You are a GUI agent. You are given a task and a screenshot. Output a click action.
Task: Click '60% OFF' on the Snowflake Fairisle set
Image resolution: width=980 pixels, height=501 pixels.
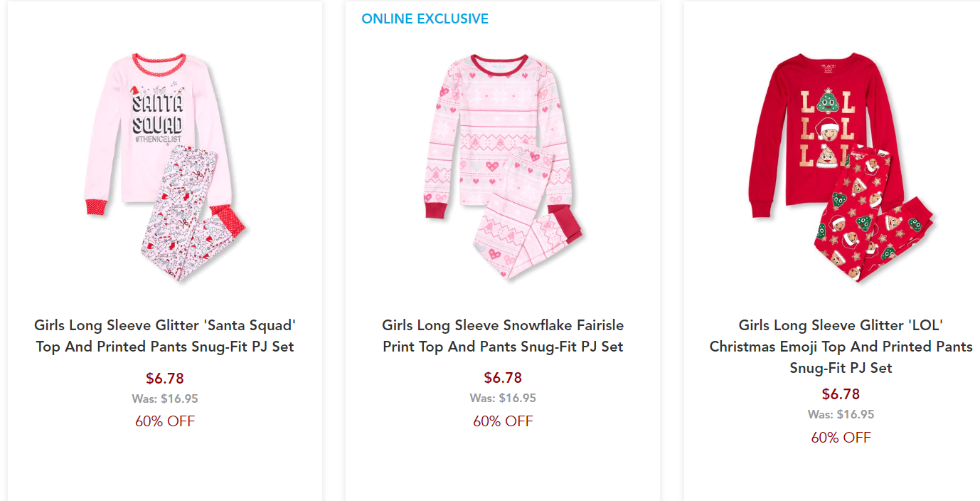[503, 421]
